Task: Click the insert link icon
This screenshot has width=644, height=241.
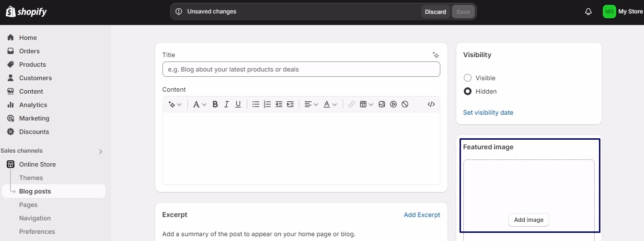Action: click(x=352, y=104)
